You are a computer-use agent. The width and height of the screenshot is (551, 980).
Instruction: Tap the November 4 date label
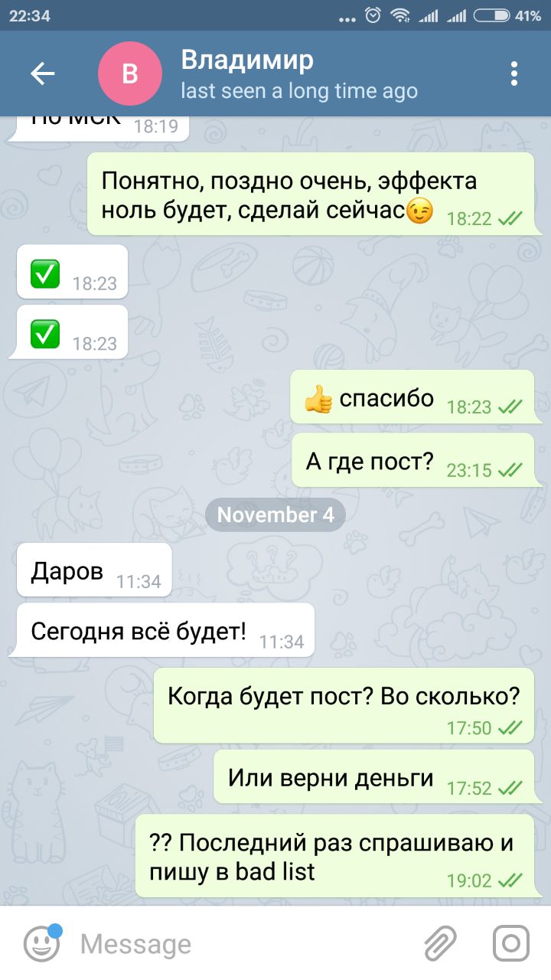pos(275,514)
